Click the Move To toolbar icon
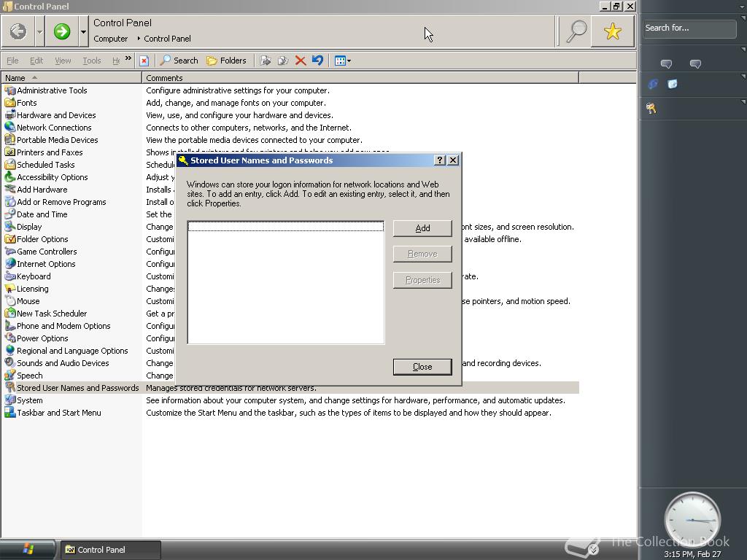The width and height of the screenshot is (747, 560). coord(266,61)
